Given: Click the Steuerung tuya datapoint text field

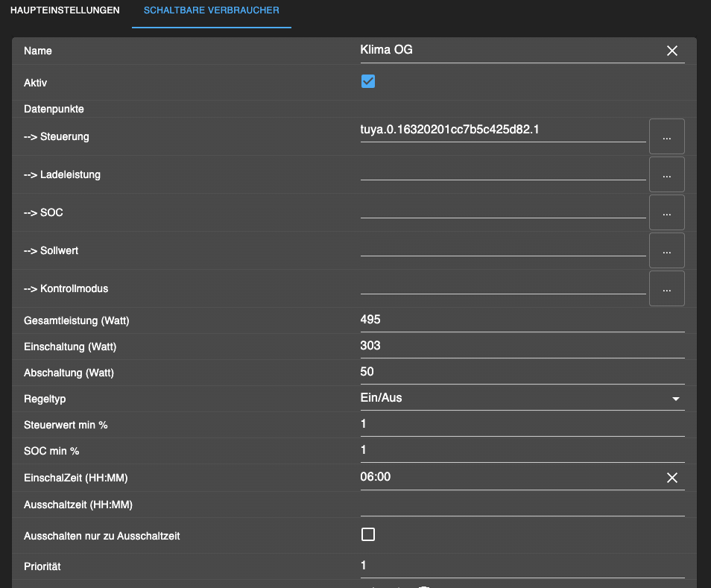Looking at the screenshot, I should 502,130.
